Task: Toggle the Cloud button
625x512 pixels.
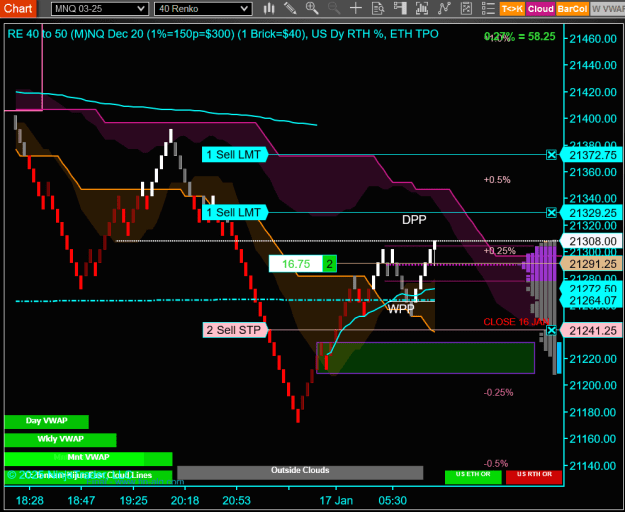Action: (540, 9)
